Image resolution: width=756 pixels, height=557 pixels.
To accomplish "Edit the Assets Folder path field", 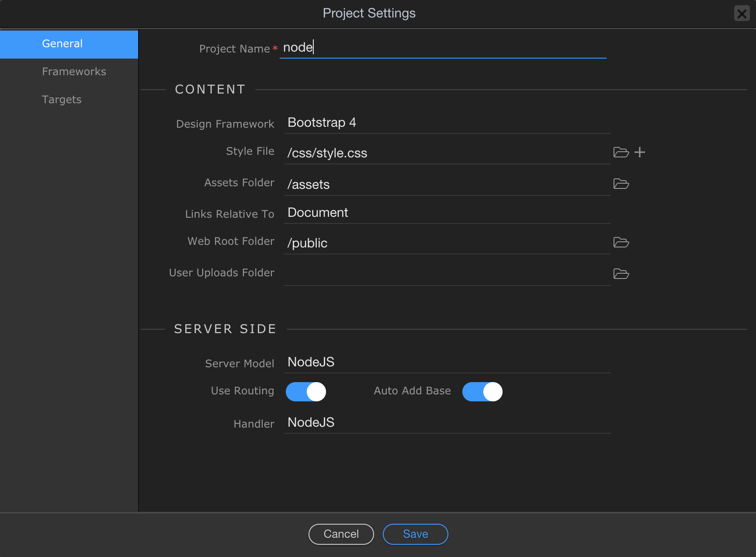I will tap(447, 185).
